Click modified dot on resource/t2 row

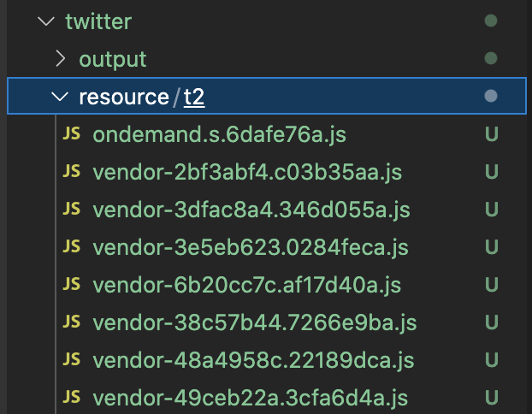pos(491,97)
